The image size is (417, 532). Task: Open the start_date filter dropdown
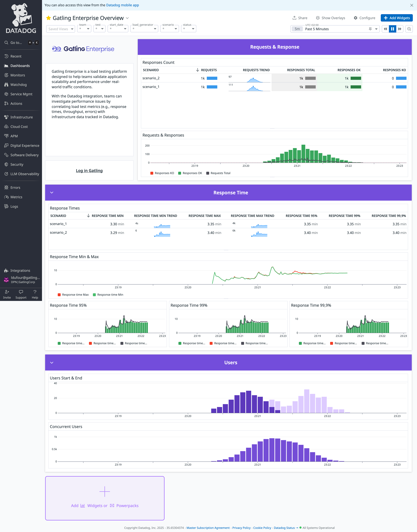coord(118,29)
